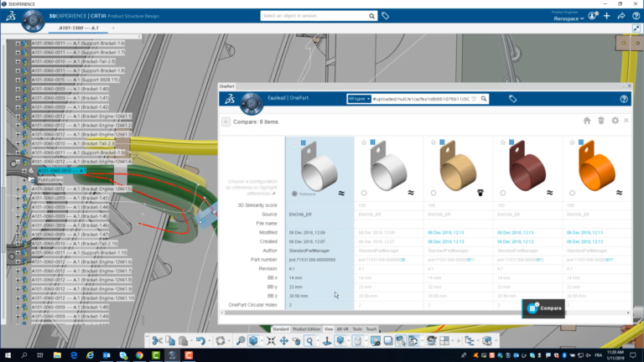The width and height of the screenshot is (644, 362).
Task: Click the Cut scissors tool
Action: pos(157,341)
